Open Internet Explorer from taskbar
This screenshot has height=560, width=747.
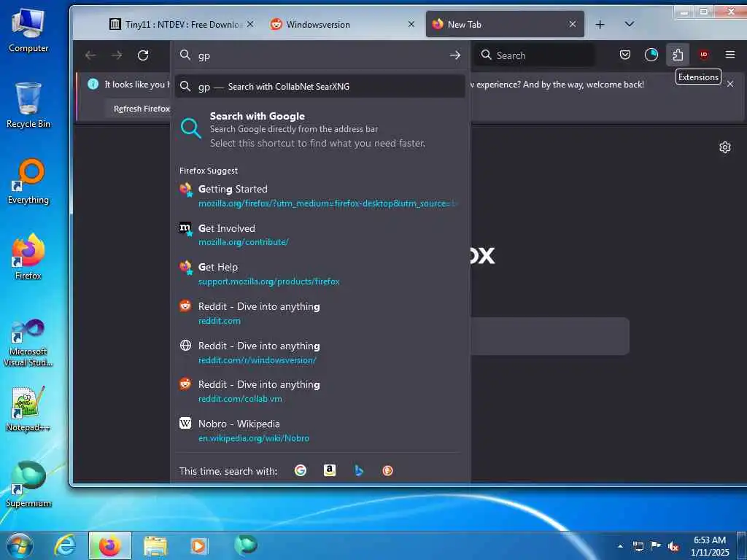click(65, 545)
